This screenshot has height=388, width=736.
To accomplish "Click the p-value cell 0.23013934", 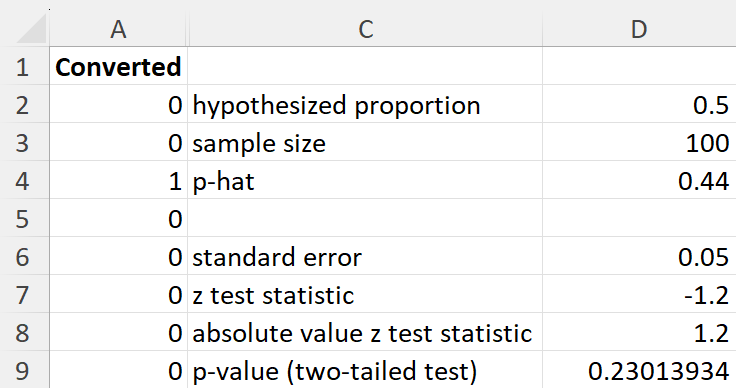I will 639,370.
